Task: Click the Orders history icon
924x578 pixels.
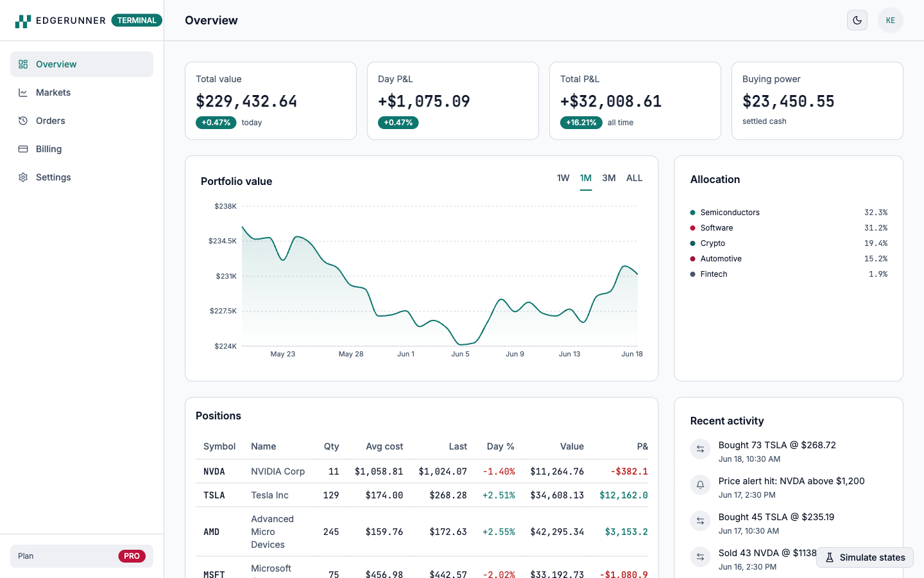Action: tap(23, 121)
